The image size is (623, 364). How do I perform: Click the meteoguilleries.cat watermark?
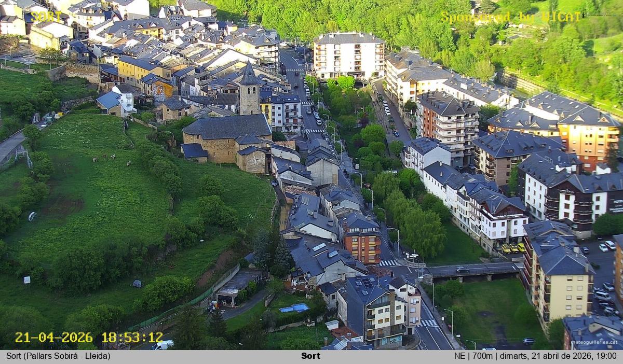click(594, 342)
